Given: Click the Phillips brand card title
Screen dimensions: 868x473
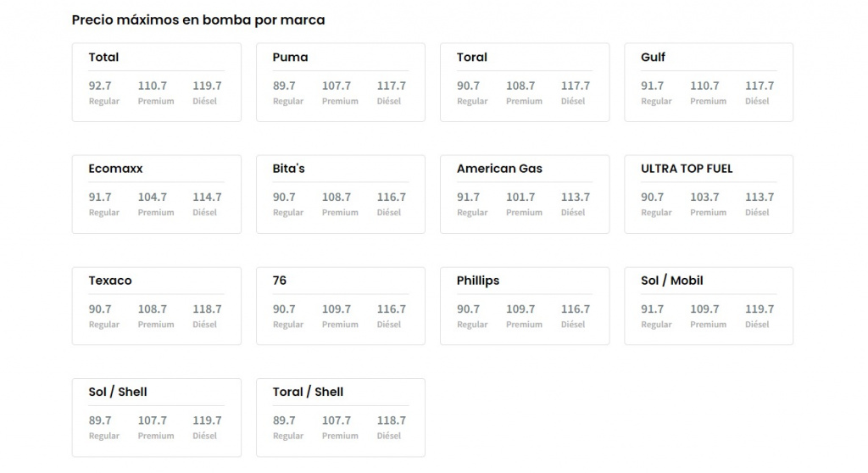Looking at the screenshot, I should click(x=478, y=281).
